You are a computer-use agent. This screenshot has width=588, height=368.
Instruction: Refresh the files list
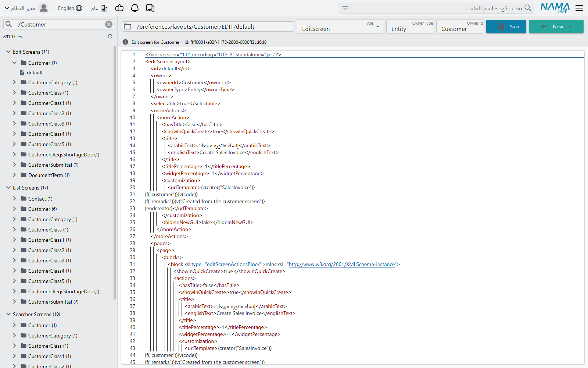coord(110,36)
